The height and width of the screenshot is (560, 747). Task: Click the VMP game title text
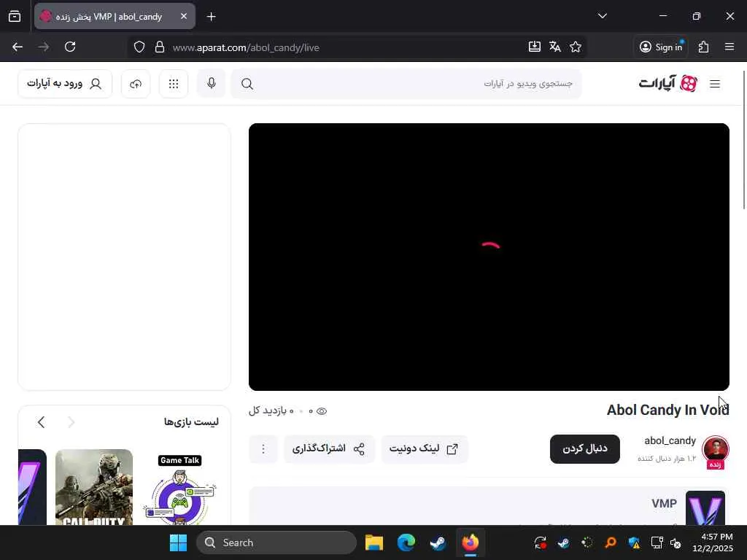pyautogui.click(x=664, y=503)
